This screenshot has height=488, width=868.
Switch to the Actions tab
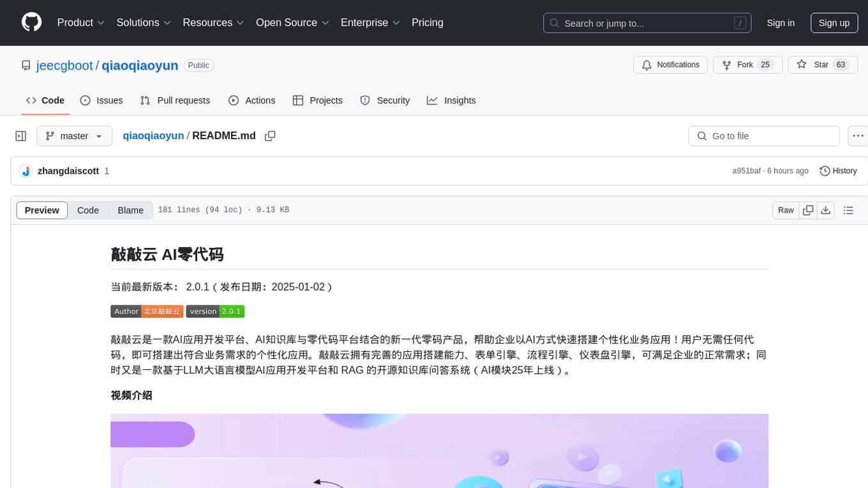251,100
